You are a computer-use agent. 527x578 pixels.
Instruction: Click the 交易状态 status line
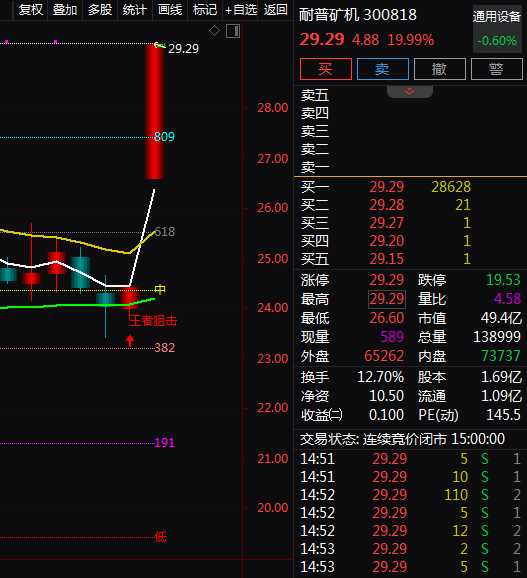click(402, 439)
